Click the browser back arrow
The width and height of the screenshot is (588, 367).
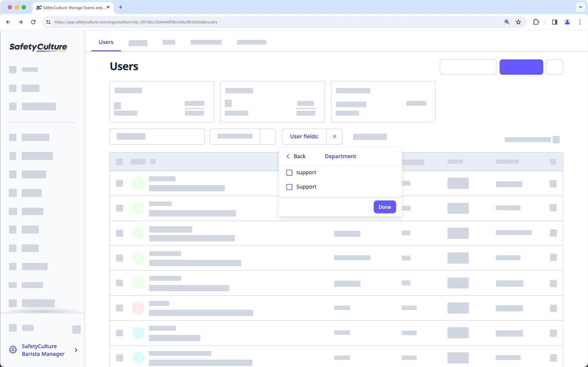8,22
